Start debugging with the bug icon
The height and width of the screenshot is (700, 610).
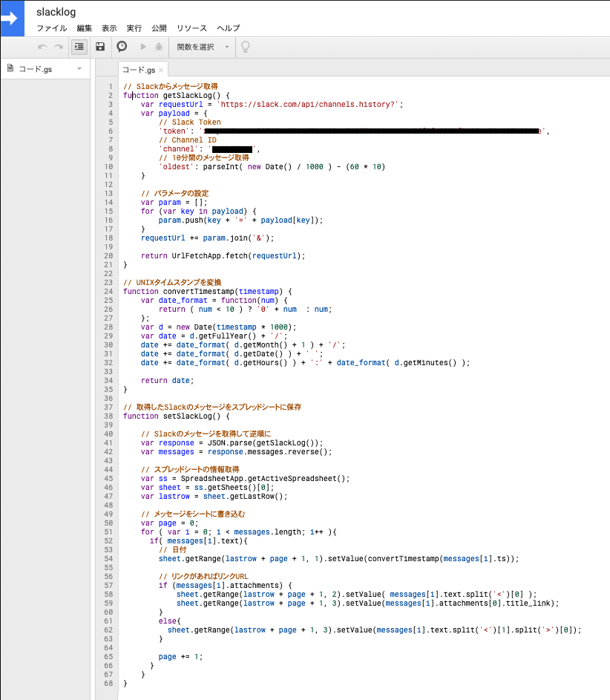coord(158,47)
